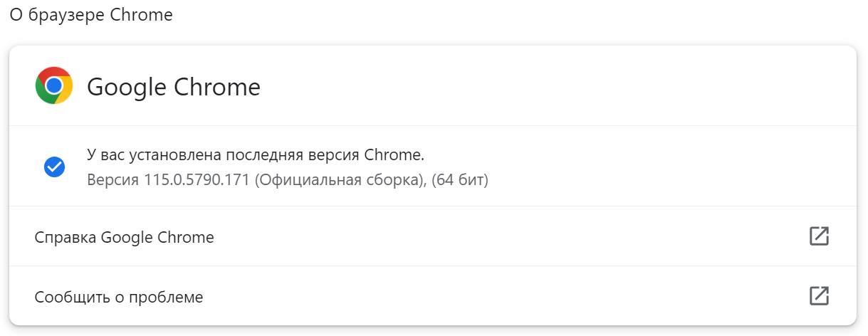Click external link icon beside Справка Google Chrome
Screen dimensions: 868x336
(x=819, y=236)
